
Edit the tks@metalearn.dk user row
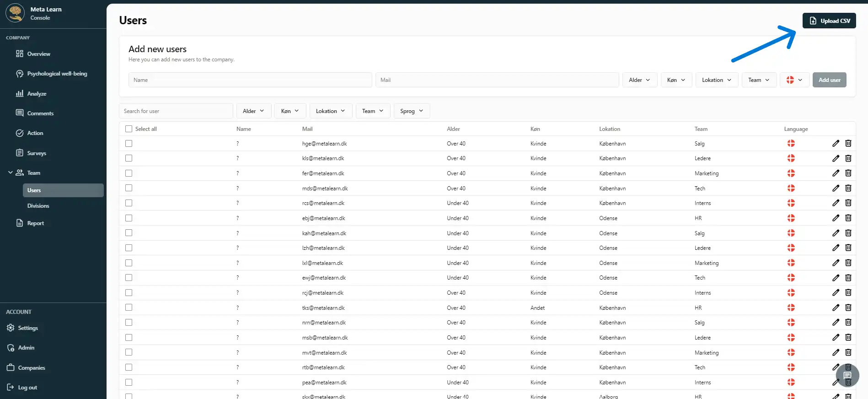[836, 308]
